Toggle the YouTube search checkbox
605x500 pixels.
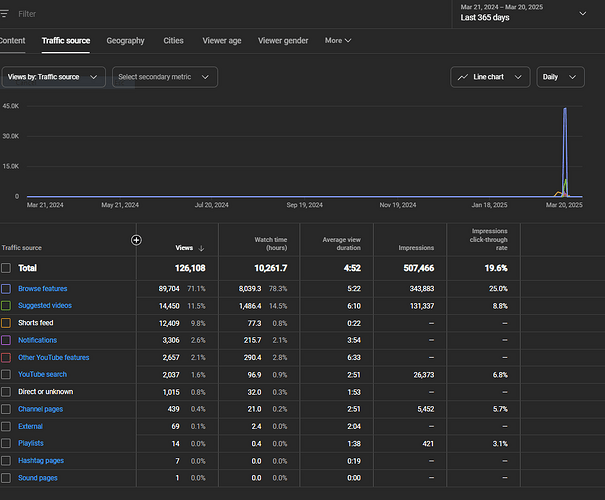6,374
